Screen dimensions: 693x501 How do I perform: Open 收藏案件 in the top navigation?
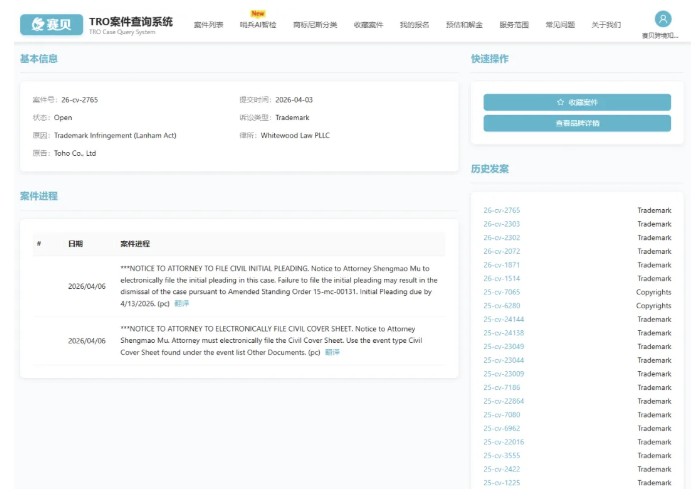368,24
